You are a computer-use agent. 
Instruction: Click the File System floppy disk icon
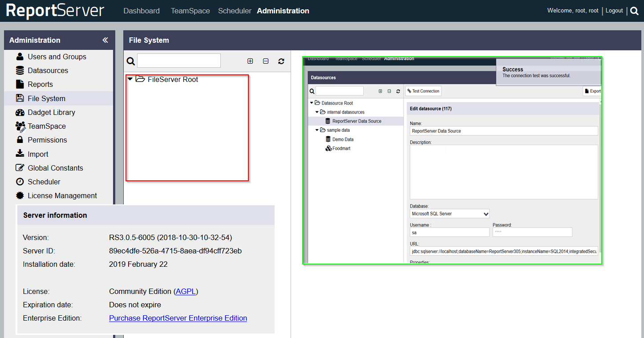(20, 98)
